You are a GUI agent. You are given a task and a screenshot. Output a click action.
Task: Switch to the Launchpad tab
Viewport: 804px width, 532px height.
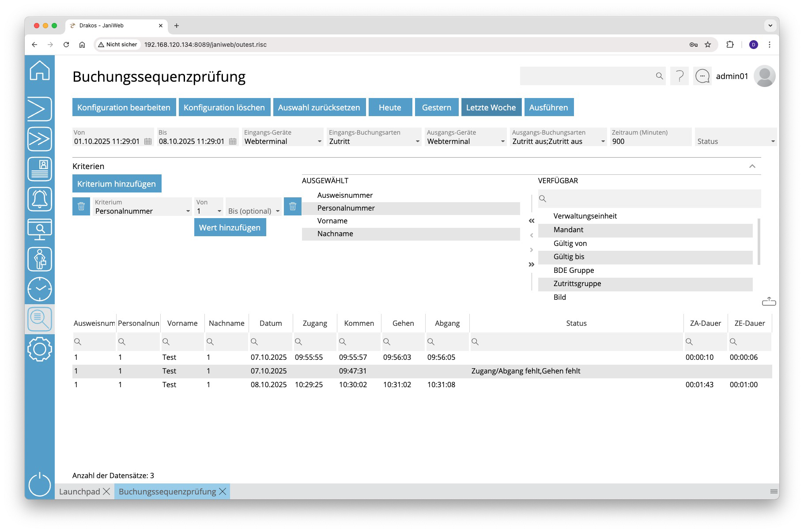[x=79, y=491]
